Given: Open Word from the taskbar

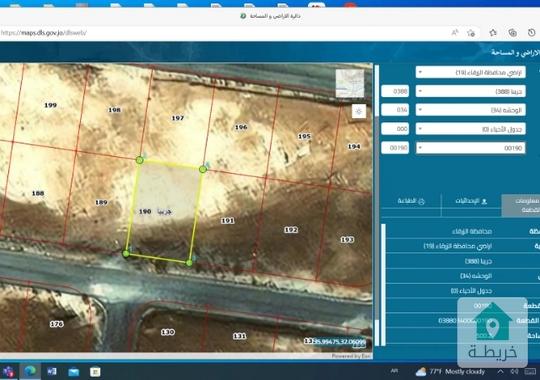Looking at the screenshot, I should click(52, 371).
